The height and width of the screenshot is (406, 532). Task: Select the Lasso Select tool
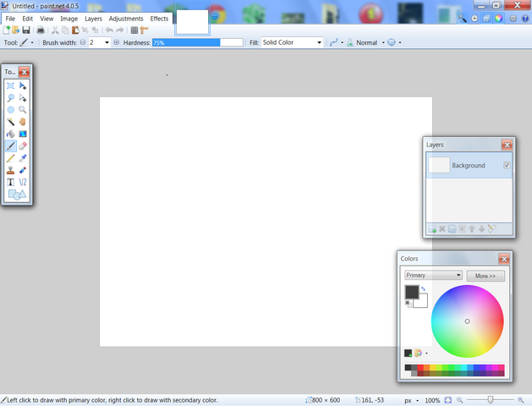point(10,98)
